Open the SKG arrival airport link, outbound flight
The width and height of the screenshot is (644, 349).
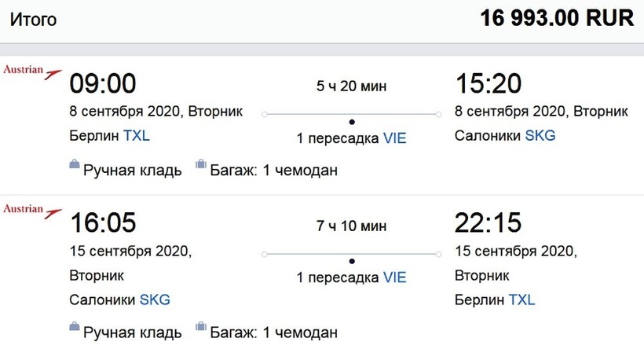[x=540, y=135]
